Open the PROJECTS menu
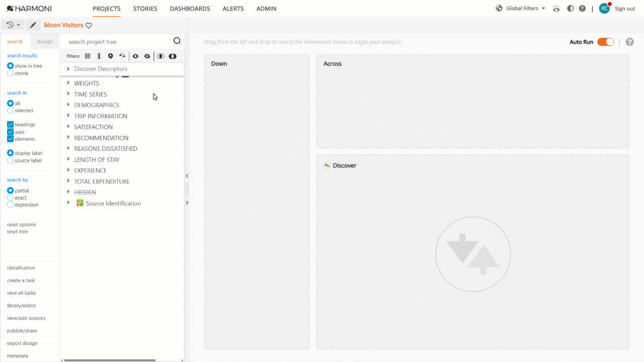This screenshot has width=644, height=362. coord(107,9)
